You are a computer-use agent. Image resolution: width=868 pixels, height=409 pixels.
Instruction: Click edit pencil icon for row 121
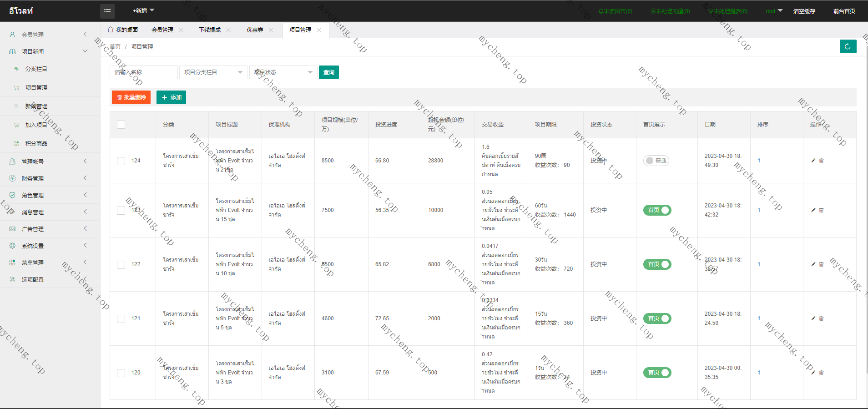[x=813, y=318]
